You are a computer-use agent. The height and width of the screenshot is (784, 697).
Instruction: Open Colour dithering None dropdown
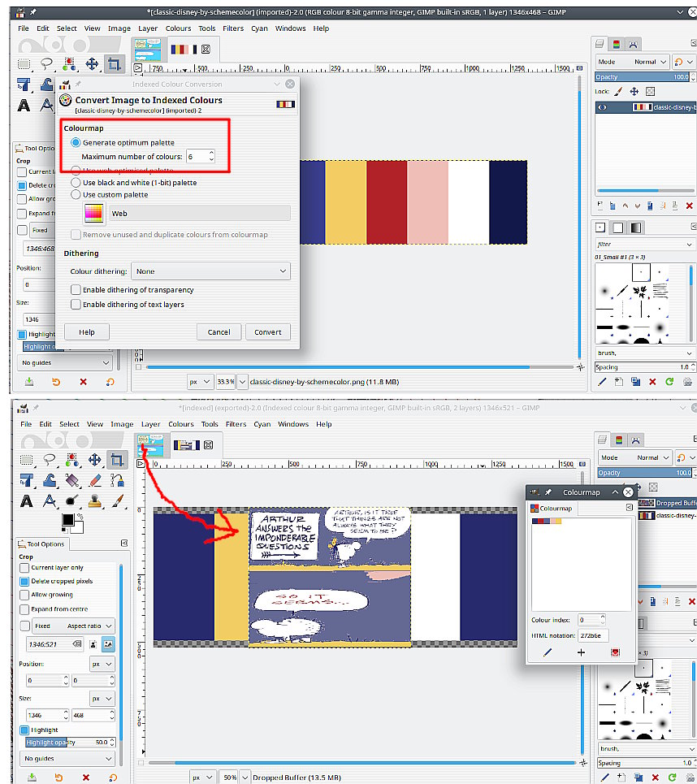[x=210, y=271]
